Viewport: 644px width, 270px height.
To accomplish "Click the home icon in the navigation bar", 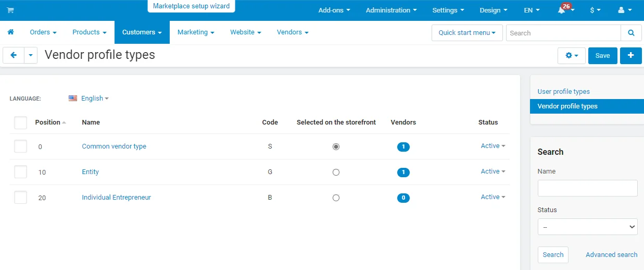I will pos(10,32).
